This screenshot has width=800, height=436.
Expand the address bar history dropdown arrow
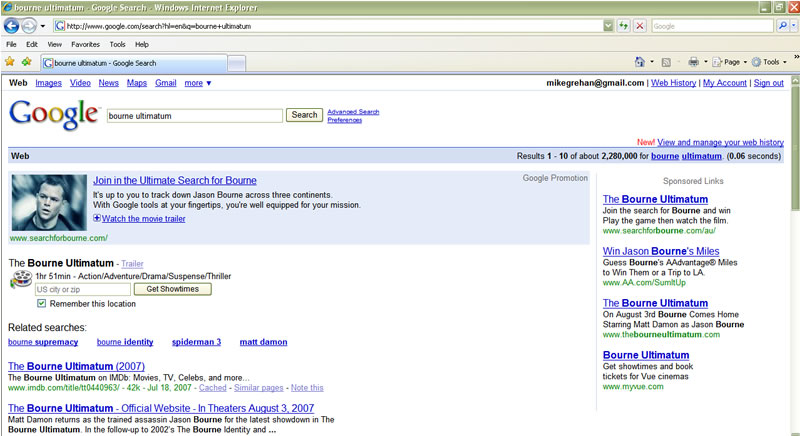[x=608, y=26]
